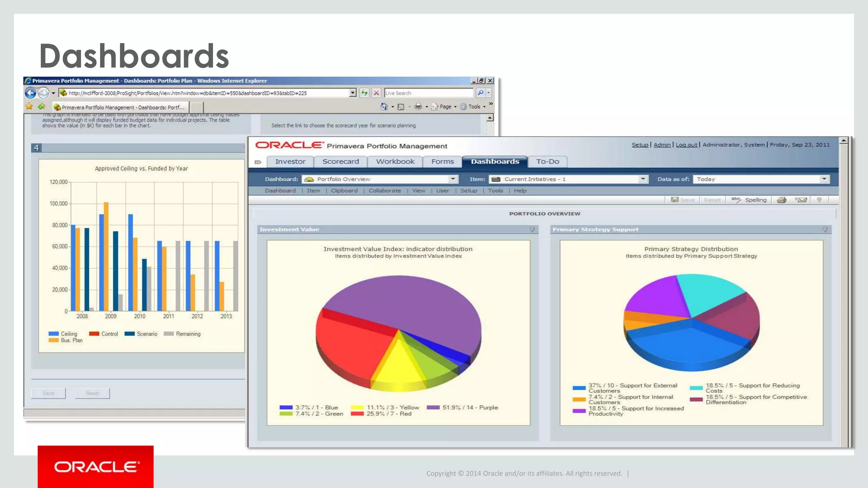Switch to the Workbook tab
The image size is (868, 488).
395,162
